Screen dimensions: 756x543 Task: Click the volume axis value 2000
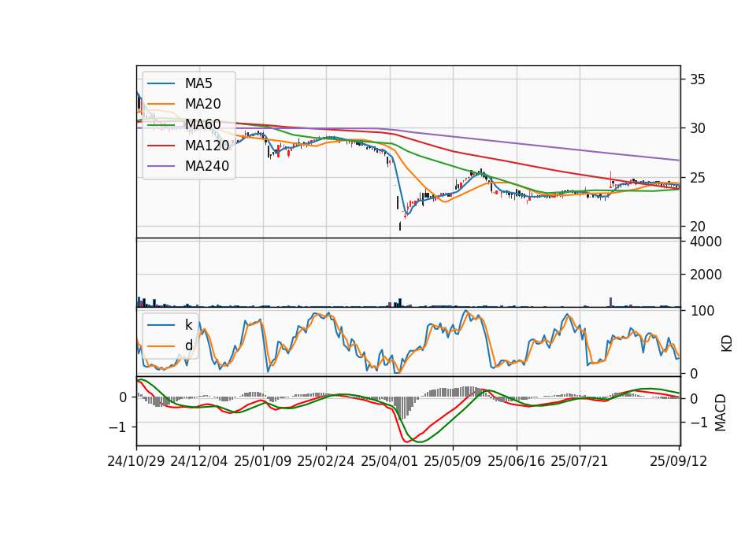[x=706, y=275]
